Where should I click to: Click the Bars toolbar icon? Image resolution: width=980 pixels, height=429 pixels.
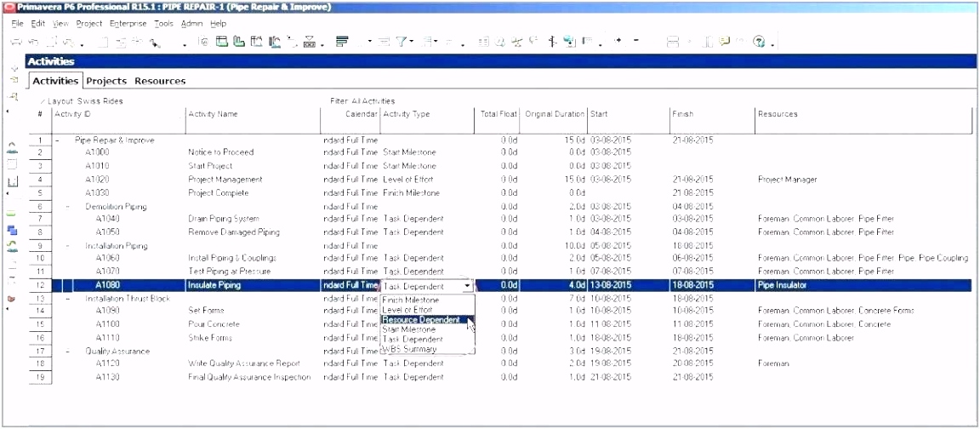[341, 42]
